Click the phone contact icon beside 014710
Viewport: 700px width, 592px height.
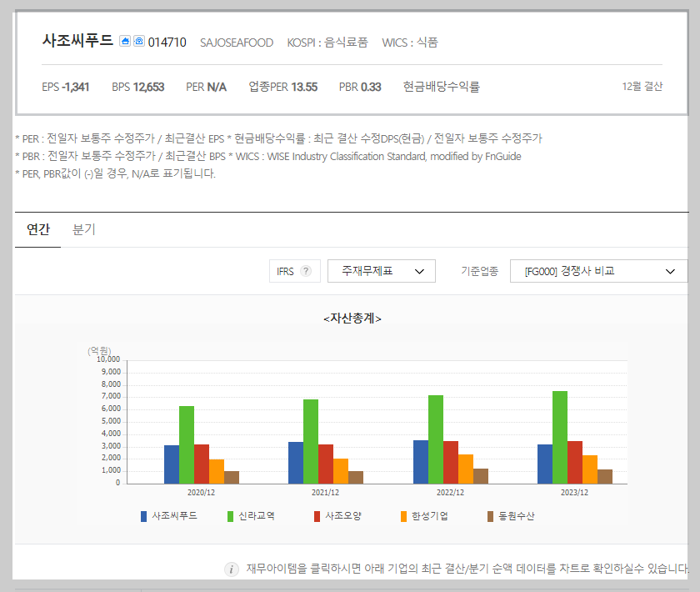point(139,41)
